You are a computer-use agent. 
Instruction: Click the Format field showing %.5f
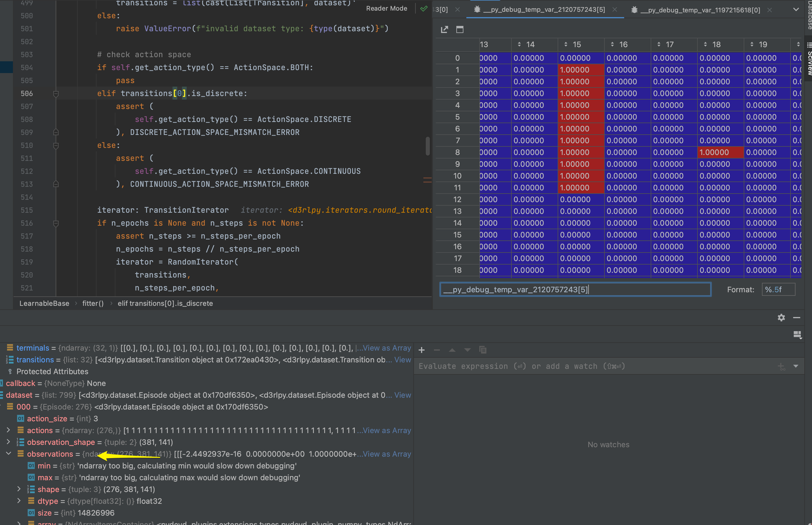(x=778, y=290)
